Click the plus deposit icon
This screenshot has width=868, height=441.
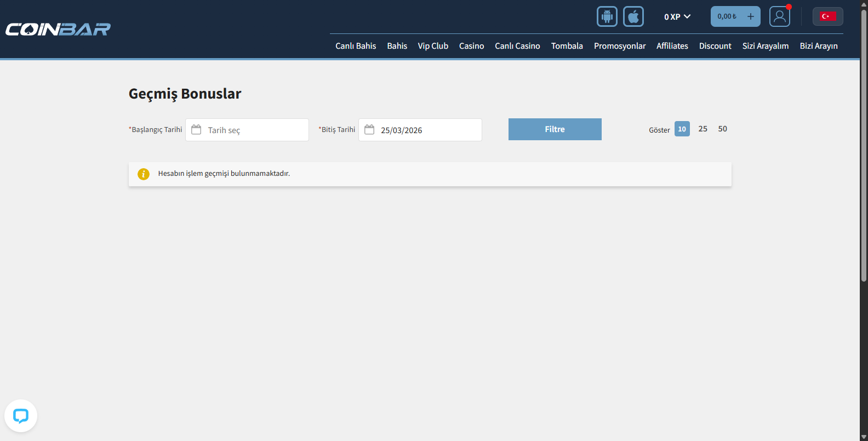click(751, 16)
